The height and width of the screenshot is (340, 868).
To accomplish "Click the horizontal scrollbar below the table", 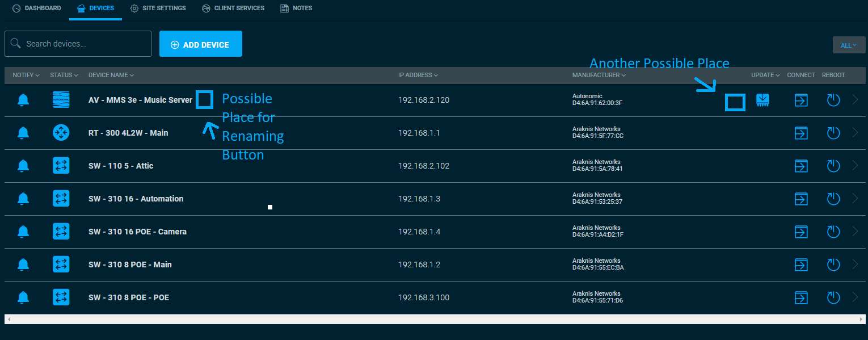I will click(x=434, y=319).
